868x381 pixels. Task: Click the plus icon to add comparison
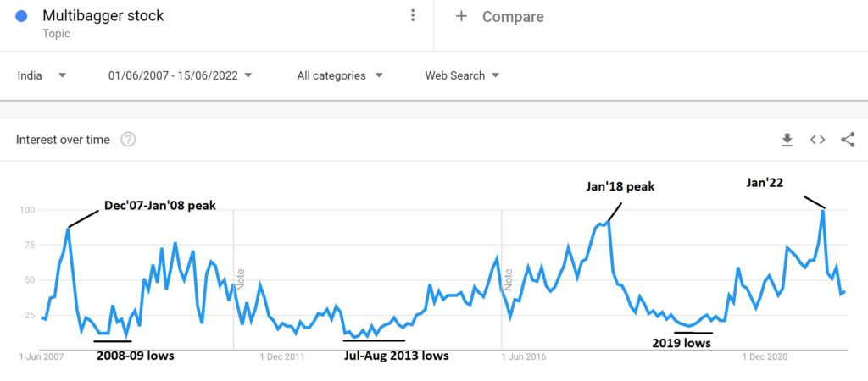(461, 16)
